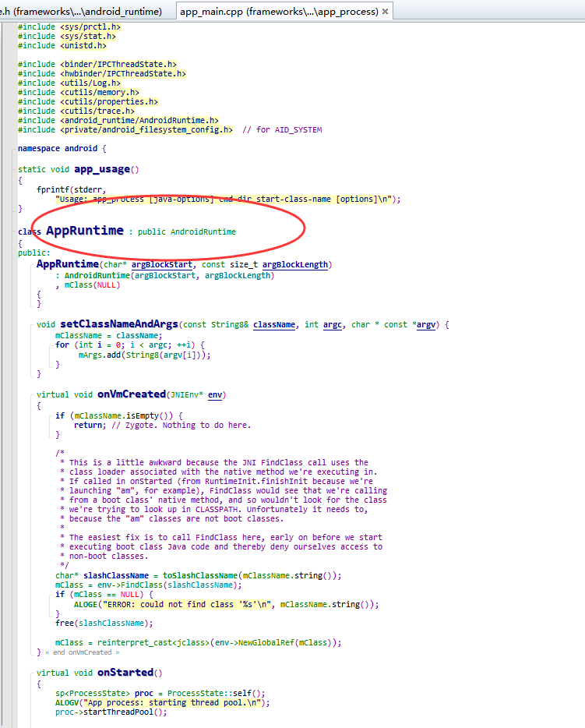Click 'mClassName = className;' assignment

(x=108, y=335)
